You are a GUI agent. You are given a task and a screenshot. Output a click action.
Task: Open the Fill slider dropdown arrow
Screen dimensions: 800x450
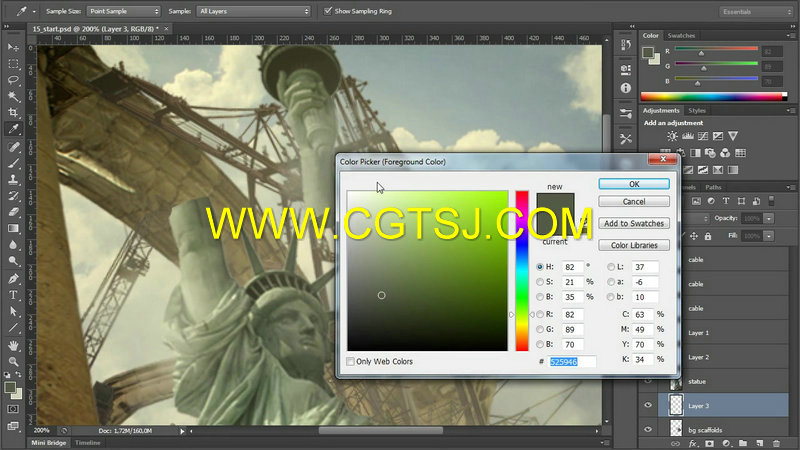[769, 236]
